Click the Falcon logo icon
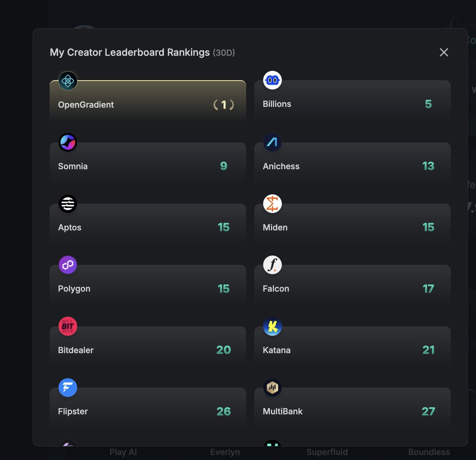 [x=272, y=265]
